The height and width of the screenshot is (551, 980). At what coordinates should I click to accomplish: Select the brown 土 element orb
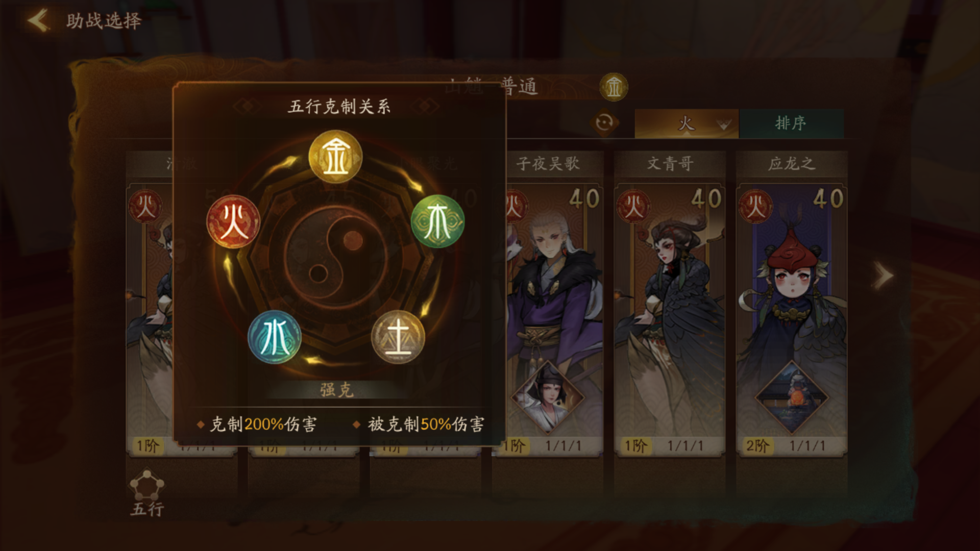point(398,337)
